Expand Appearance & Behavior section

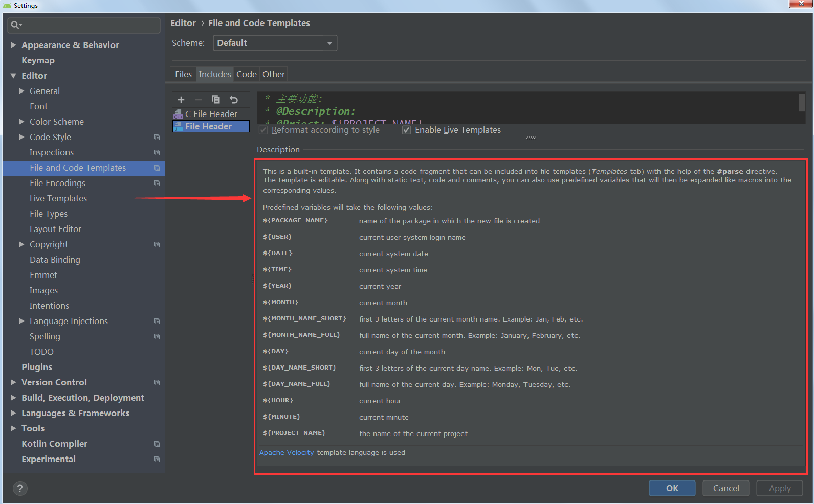(13, 45)
